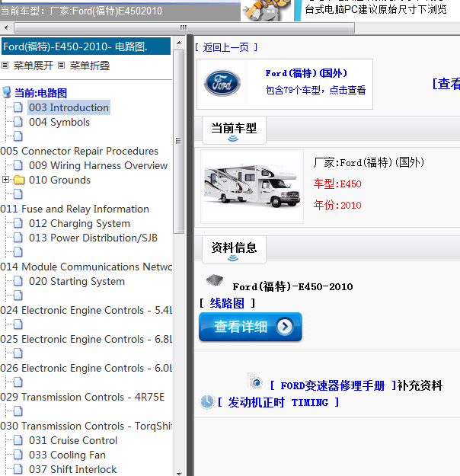This screenshot has height=476, width=460.
Task: Click the page icon of 013 Power Distribution
Action: pos(18,238)
